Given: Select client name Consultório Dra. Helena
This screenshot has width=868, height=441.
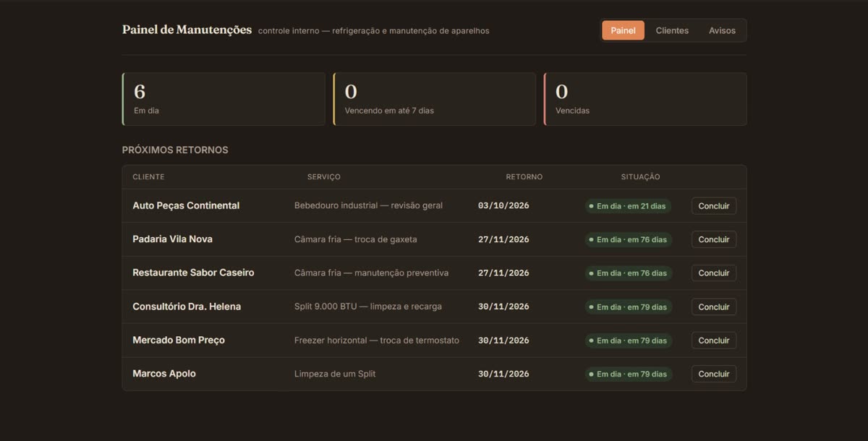Looking at the screenshot, I should pyautogui.click(x=187, y=307).
